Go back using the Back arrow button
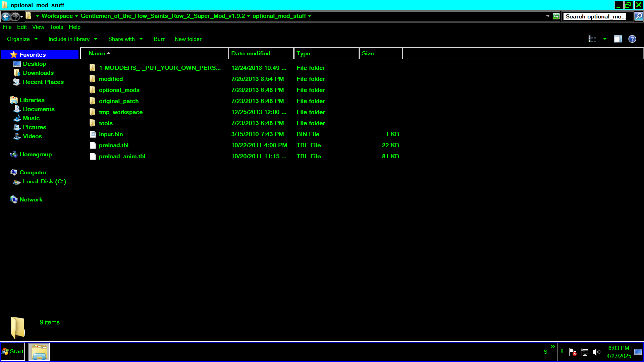 tap(6, 16)
